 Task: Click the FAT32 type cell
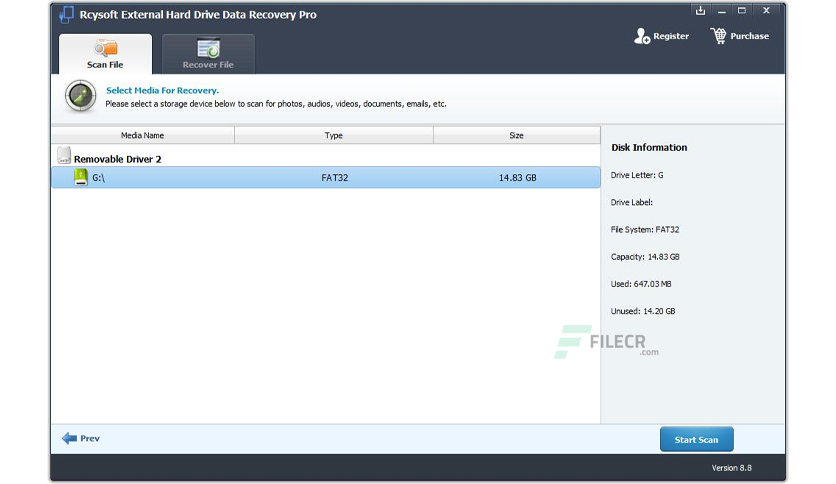[334, 178]
